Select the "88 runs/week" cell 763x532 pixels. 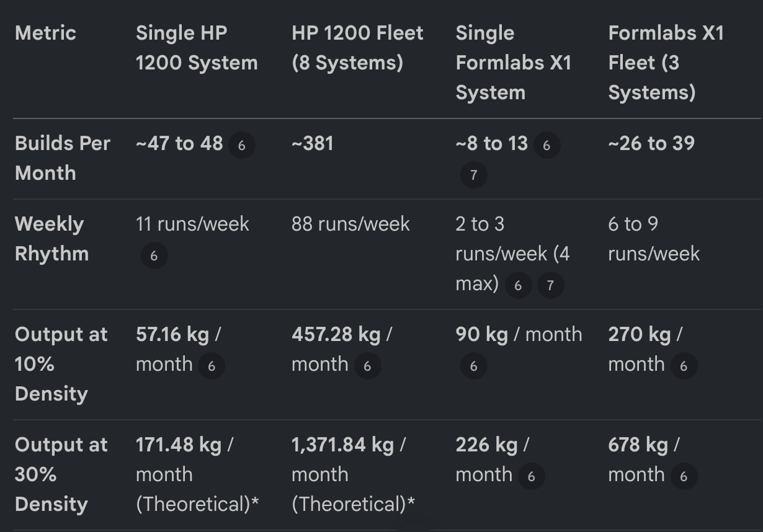tap(350, 224)
